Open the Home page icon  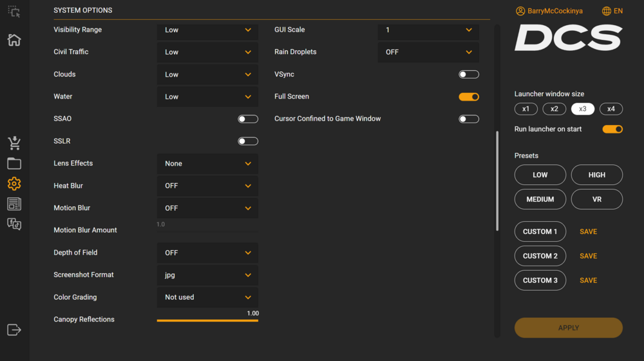pyautogui.click(x=14, y=40)
